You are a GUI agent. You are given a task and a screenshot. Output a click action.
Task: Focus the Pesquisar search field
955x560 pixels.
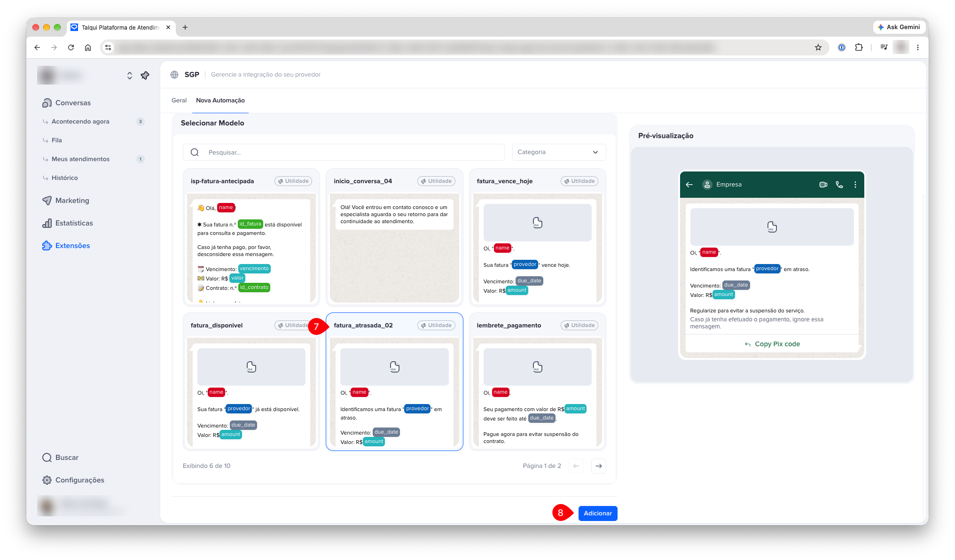(x=344, y=152)
